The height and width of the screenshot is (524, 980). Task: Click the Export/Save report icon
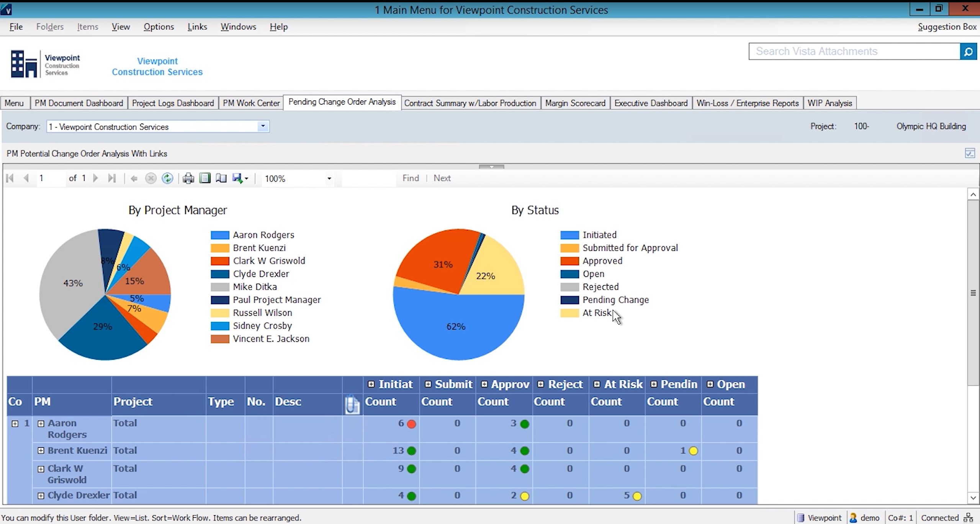238,178
